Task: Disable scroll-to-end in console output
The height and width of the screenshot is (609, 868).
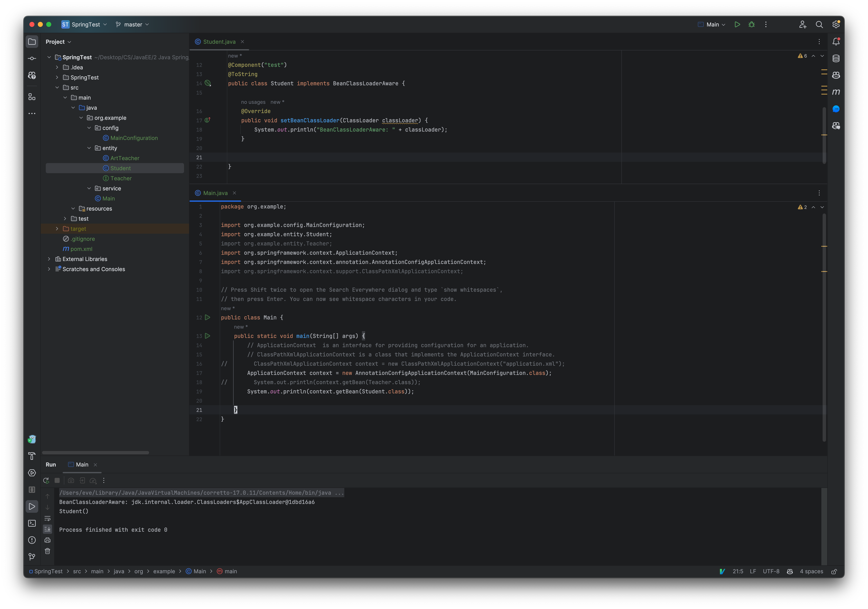Action: point(48,529)
